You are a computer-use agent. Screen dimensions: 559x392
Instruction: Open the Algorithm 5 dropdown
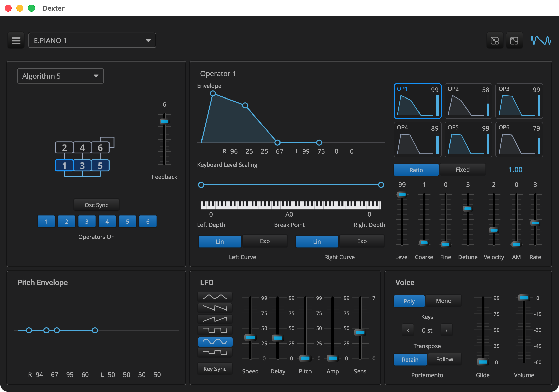[x=60, y=76]
